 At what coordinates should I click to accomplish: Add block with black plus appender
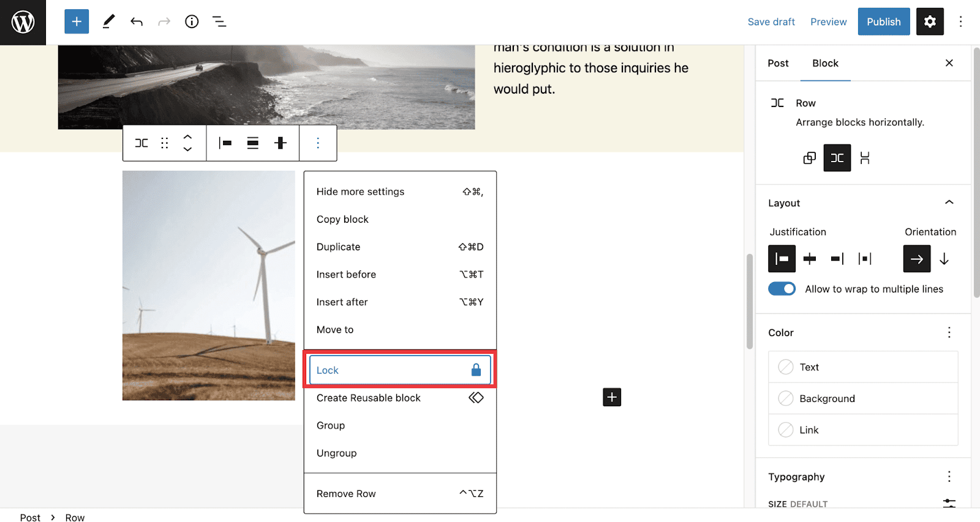coord(612,397)
